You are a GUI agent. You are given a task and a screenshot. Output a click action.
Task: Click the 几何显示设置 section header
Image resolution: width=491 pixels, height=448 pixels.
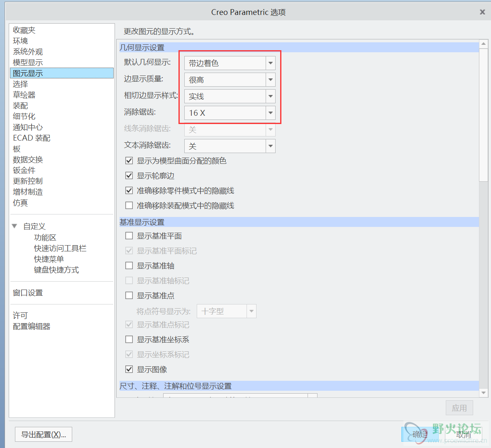(299, 48)
